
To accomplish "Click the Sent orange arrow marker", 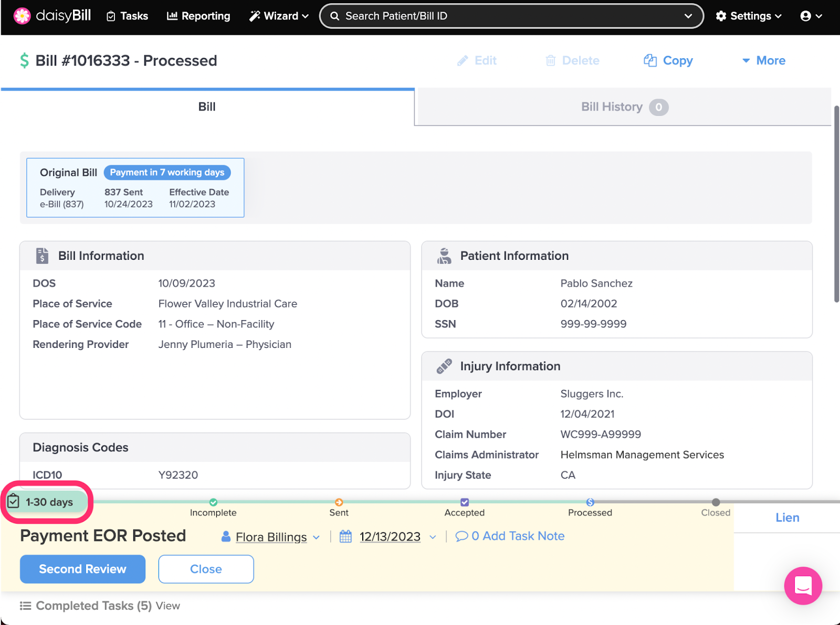I will click(x=339, y=502).
